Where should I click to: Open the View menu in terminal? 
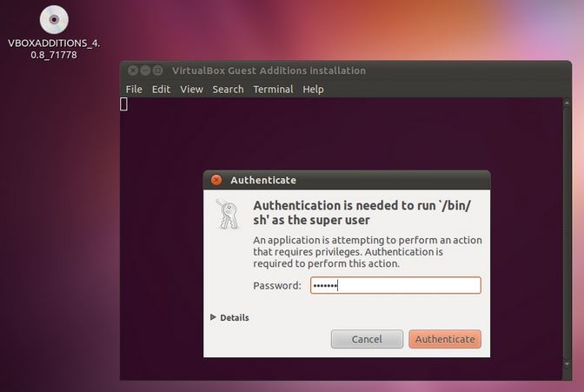point(191,90)
